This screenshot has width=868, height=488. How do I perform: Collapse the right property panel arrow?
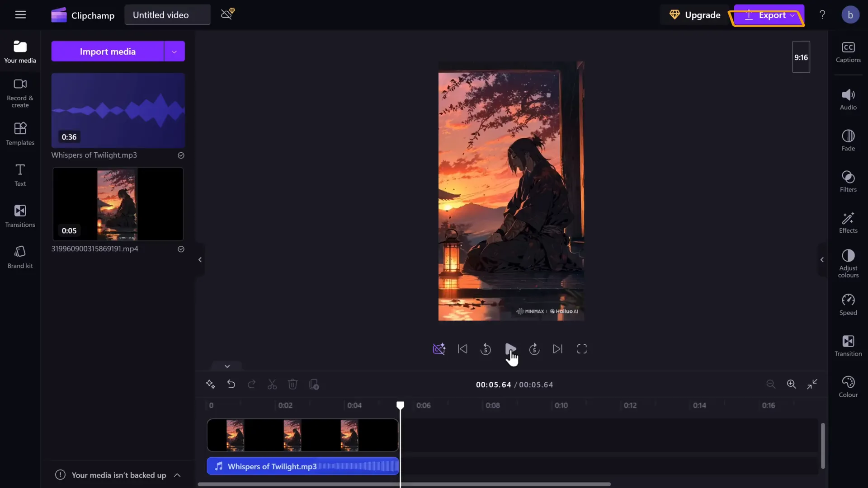tap(822, 260)
